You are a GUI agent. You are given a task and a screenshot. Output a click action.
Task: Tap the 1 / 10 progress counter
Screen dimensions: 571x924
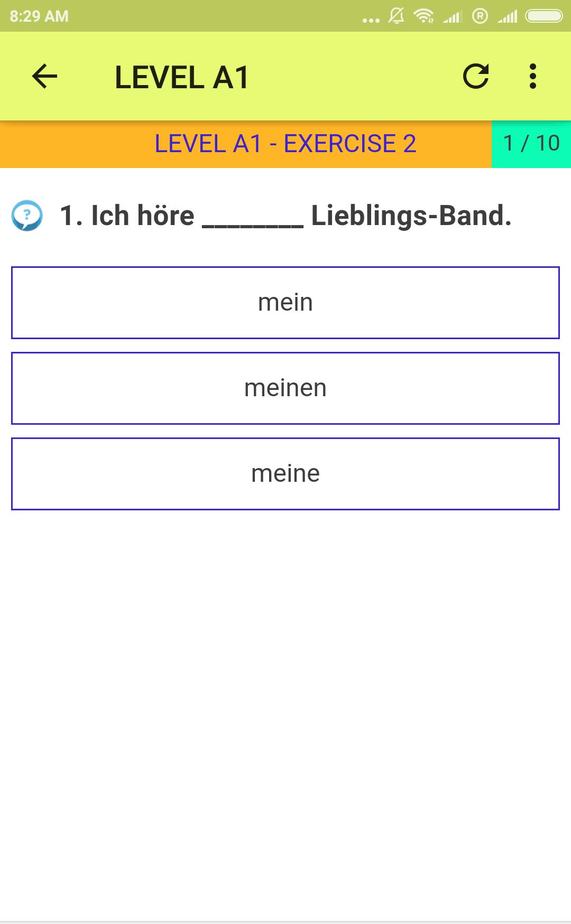tap(531, 144)
